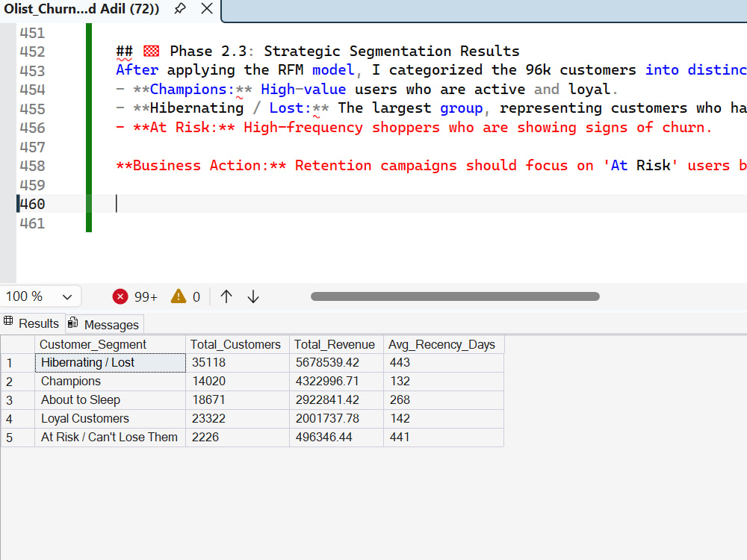747x560 pixels.
Task: Click line number 456 in the gutter
Action: point(32,128)
